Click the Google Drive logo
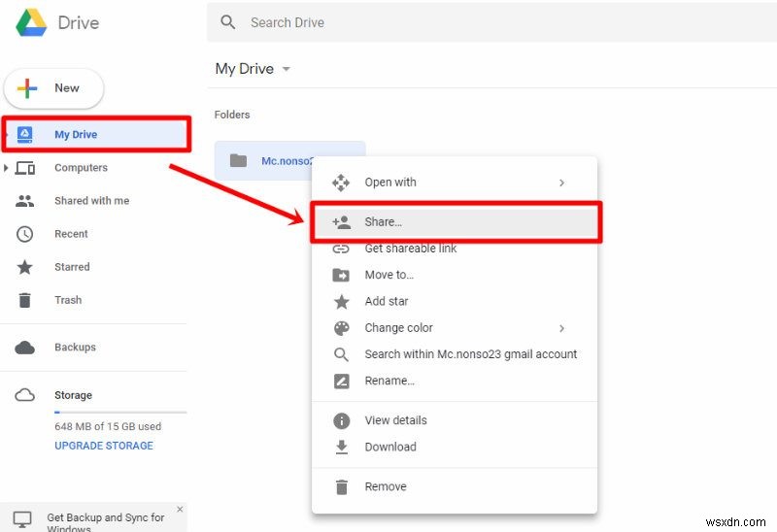 tap(31, 22)
